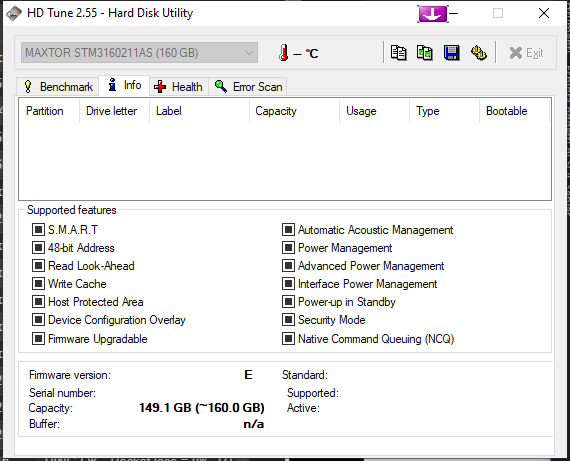This screenshot has height=461, width=570.
Task: Open the MAXTOR STM3160211AS drive dropdown
Action: click(139, 53)
